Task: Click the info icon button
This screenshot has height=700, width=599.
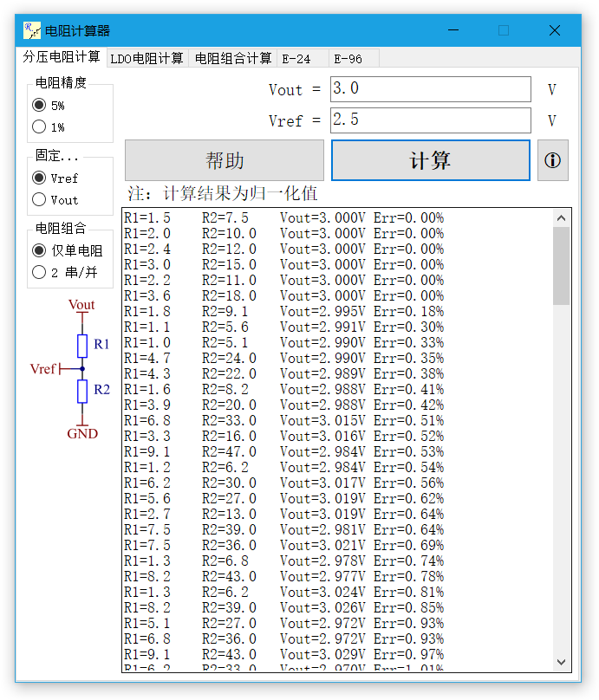Action: (552, 160)
